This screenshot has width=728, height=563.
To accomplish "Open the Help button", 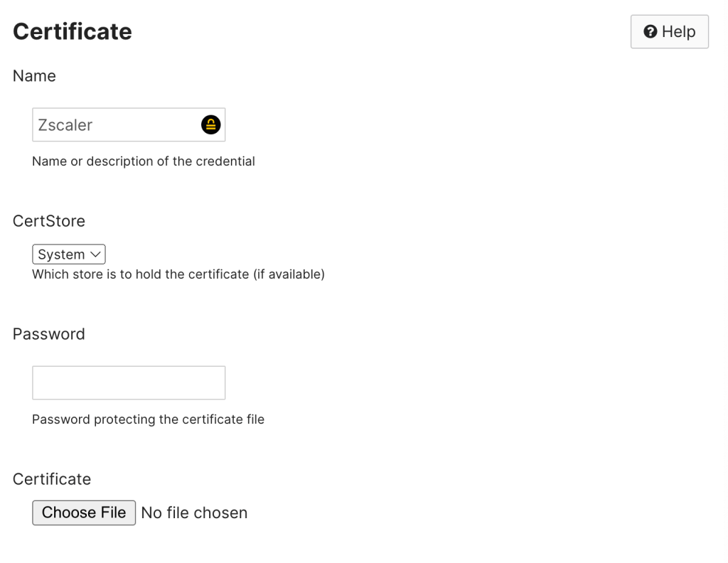I will 669,32.
